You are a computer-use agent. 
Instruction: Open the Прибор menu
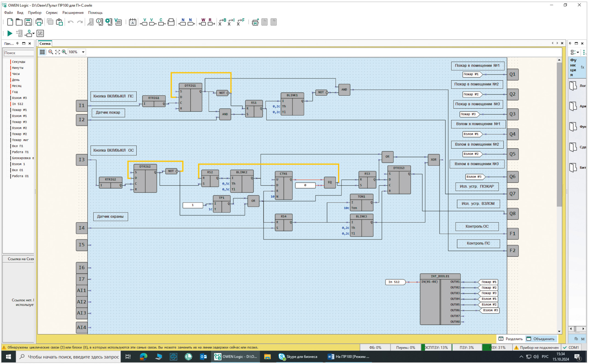(x=35, y=13)
